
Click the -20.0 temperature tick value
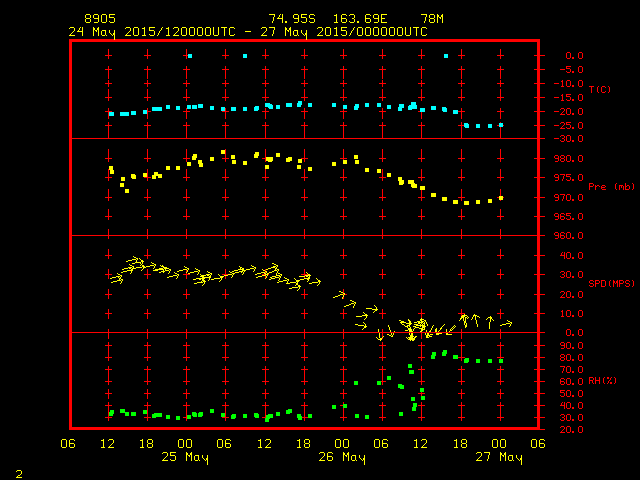pyautogui.click(x=569, y=111)
